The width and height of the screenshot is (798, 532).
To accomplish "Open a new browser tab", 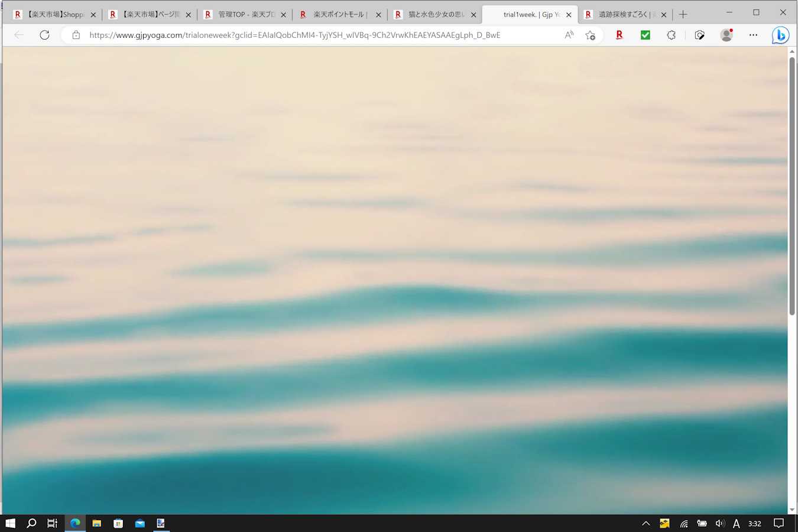I will pos(683,14).
